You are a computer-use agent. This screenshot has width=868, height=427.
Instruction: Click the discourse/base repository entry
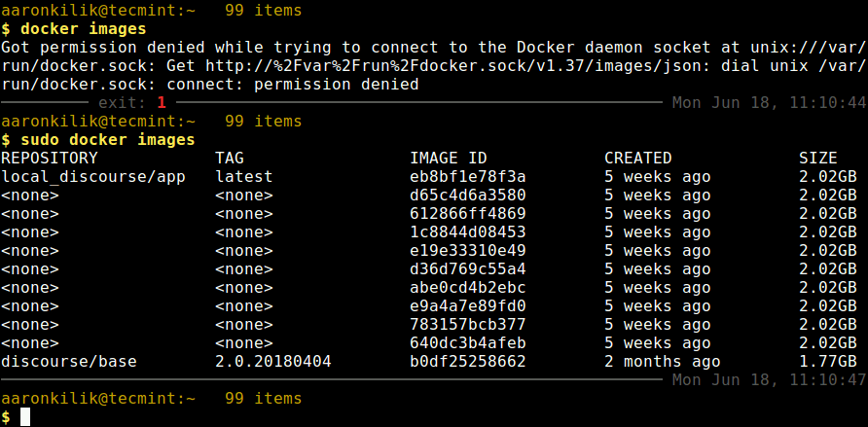69,362
